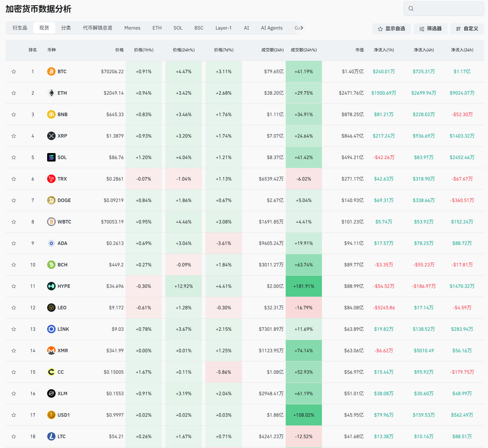Open the 自定义 column settings

[x=467, y=29]
